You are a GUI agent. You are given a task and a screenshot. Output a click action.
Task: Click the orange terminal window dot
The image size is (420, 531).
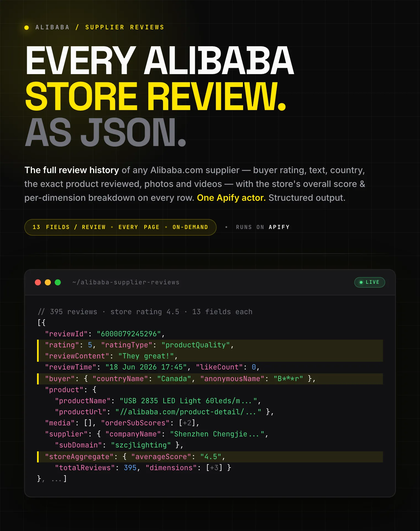[48, 282]
